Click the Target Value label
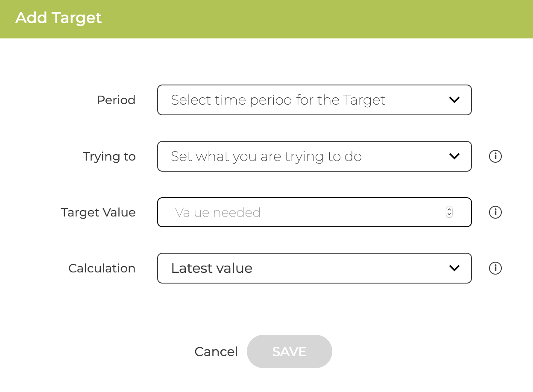533x392 pixels. (x=98, y=212)
